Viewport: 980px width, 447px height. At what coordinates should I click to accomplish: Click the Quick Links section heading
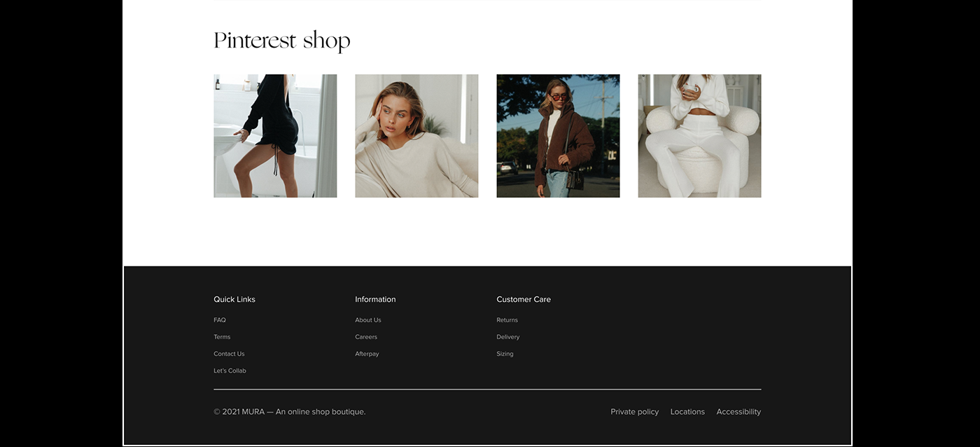tap(234, 299)
